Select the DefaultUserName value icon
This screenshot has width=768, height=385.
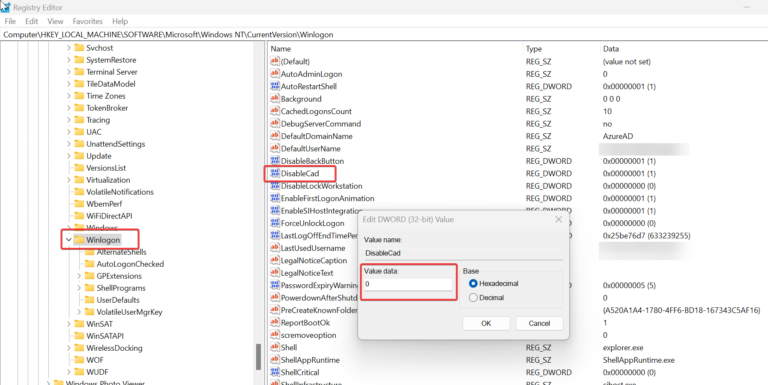275,148
